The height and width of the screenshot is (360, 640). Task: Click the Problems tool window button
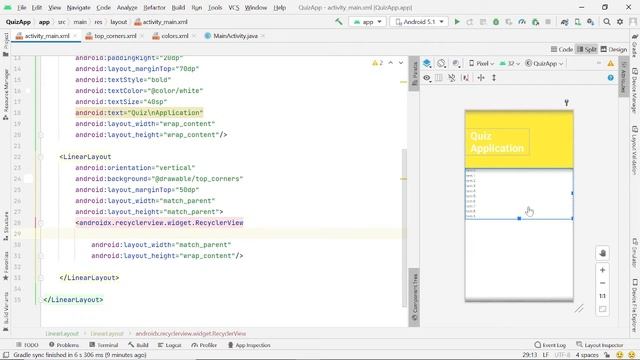tap(64, 345)
